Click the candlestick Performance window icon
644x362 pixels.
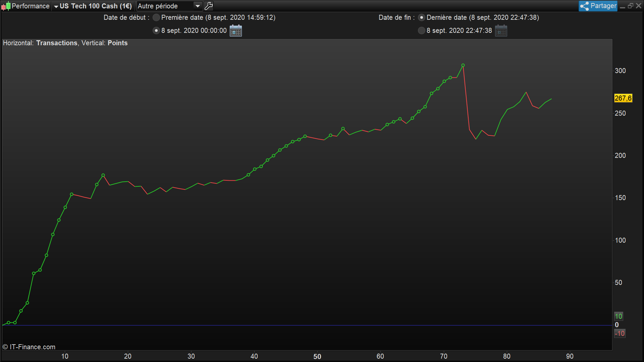pos(6,6)
